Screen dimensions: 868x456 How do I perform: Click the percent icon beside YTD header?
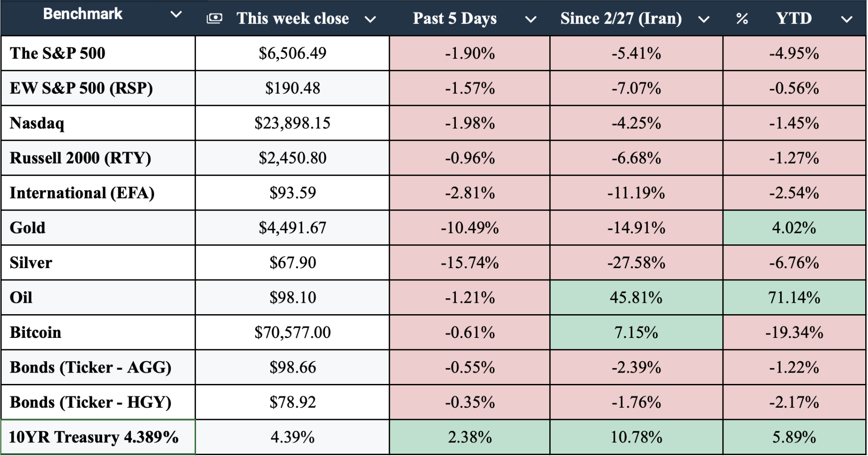[x=742, y=19]
